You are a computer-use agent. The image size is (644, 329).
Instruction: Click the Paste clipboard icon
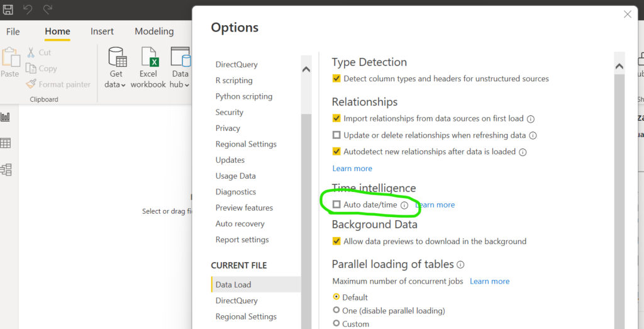[x=11, y=57]
